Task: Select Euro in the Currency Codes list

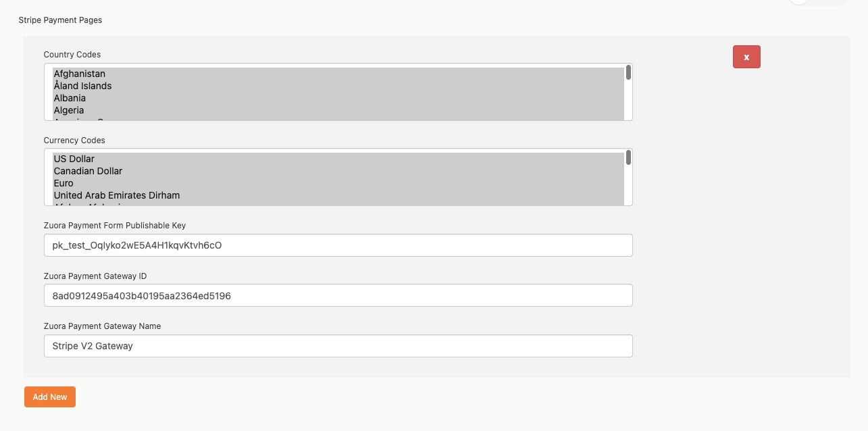Action: click(63, 183)
